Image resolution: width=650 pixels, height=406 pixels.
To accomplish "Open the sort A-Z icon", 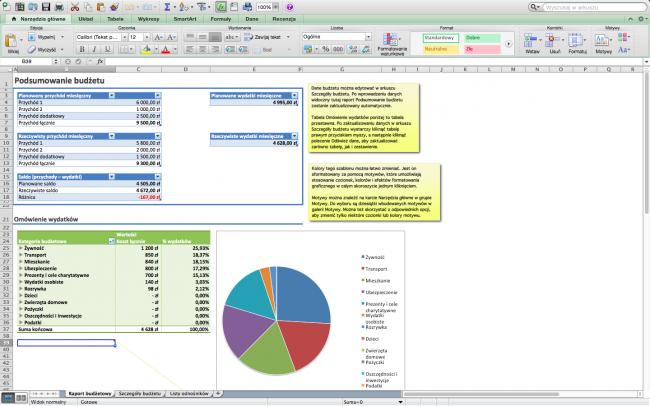I will (184, 7).
